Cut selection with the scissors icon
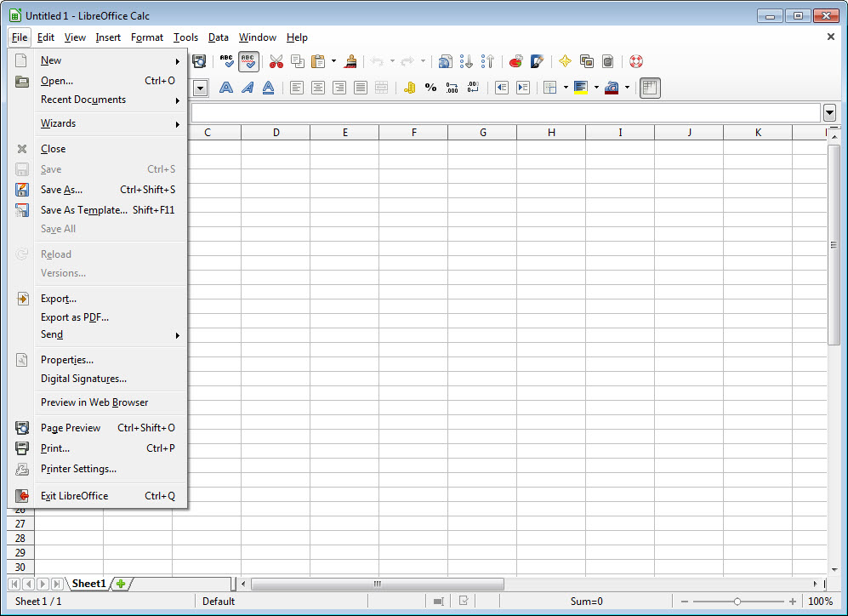 tap(276, 61)
